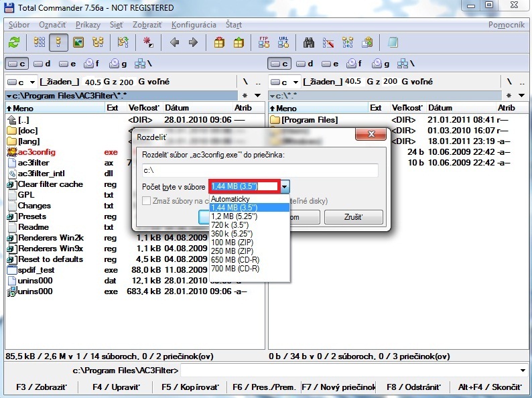Choose 'Automaticky' from the size list
Image resolution: width=532 pixels, height=398 pixels.
(x=250, y=199)
